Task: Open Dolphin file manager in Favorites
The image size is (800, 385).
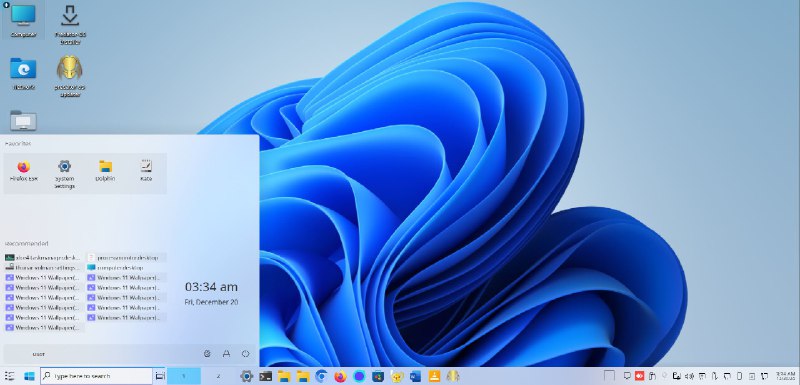Action: point(105,172)
